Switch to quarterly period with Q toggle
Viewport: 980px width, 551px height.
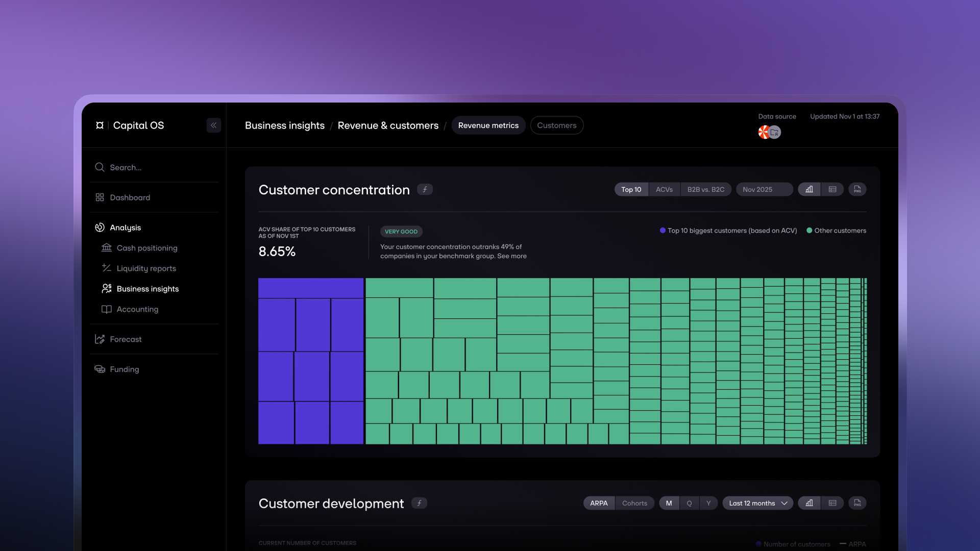(689, 503)
